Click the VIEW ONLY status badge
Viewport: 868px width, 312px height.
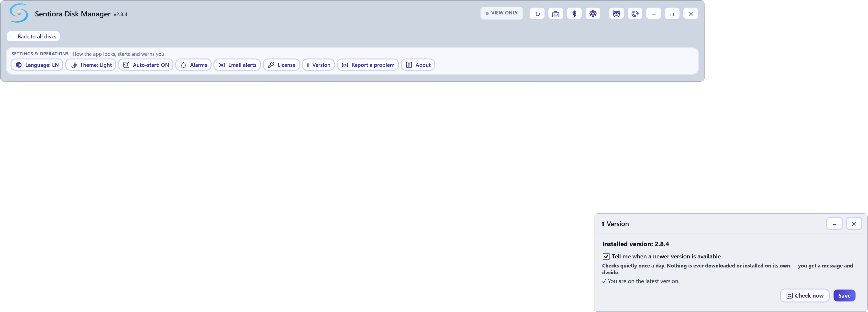coord(501,13)
